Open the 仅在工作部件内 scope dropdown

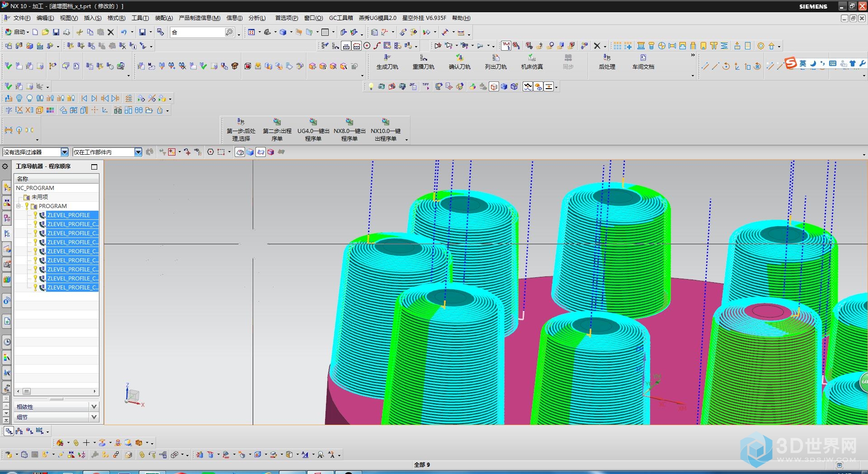(x=138, y=152)
